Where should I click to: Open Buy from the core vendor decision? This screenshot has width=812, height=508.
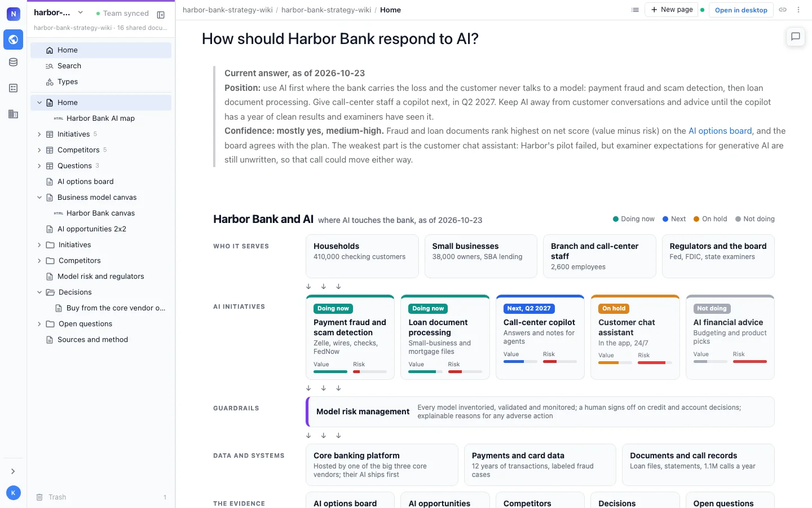tap(101, 308)
